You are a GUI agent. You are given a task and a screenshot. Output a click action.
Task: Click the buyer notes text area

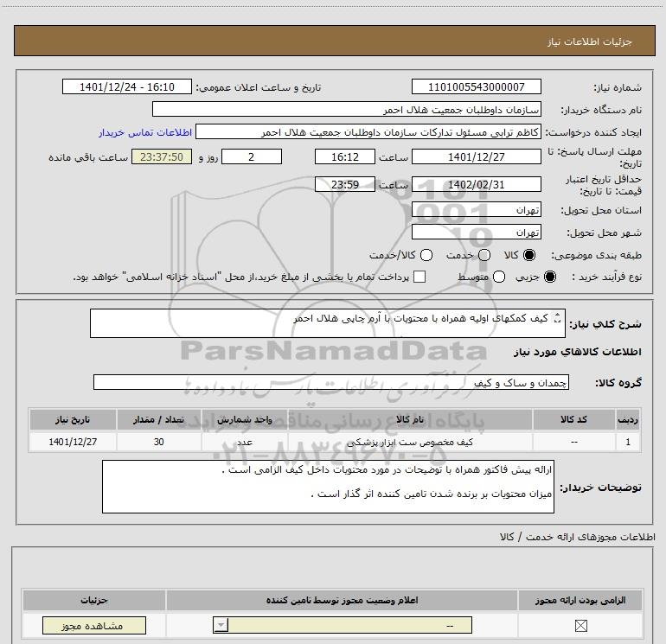click(328, 487)
